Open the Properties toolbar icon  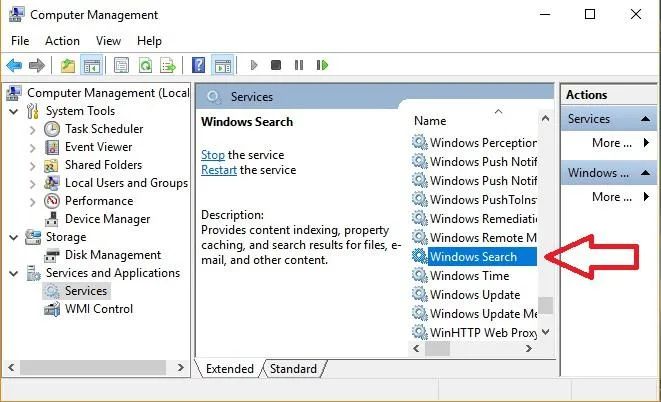pos(121,65)
